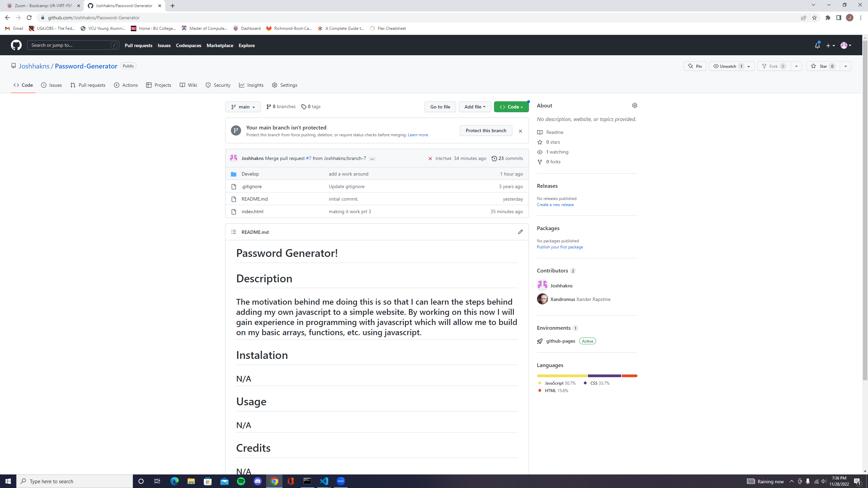
Task: Star the Password-Generator repository
Action: tap(823, 66)
